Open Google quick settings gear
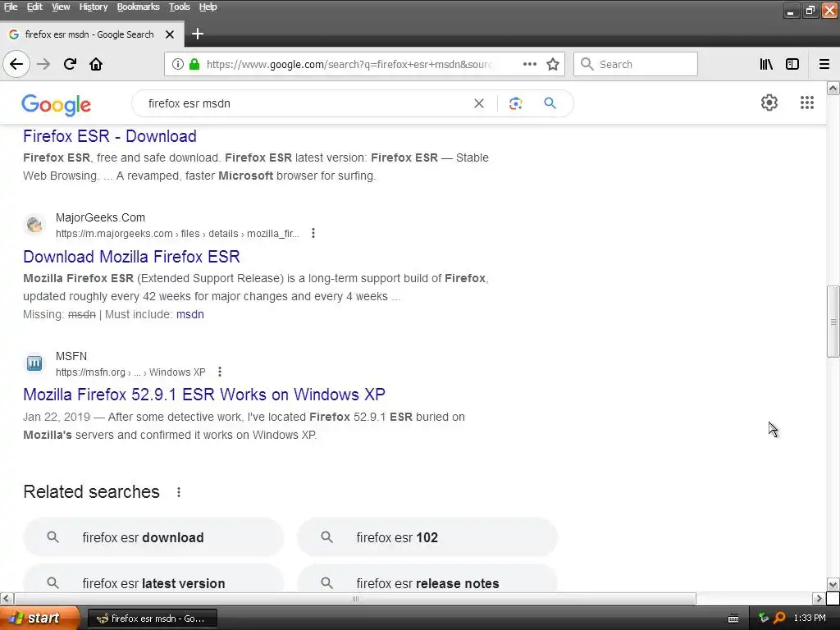Image resolution: width=840 pixels, height=630 pixels. [769, 103]
